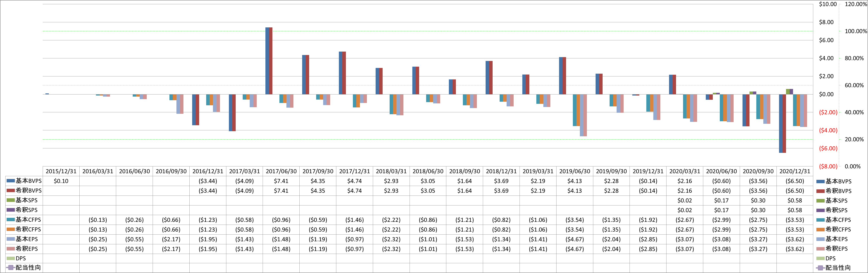Click the EPS bar at 2019/06/30
The height and width of the screenshot is (273, 868).
pyautogui.click(x=583, y=115)
